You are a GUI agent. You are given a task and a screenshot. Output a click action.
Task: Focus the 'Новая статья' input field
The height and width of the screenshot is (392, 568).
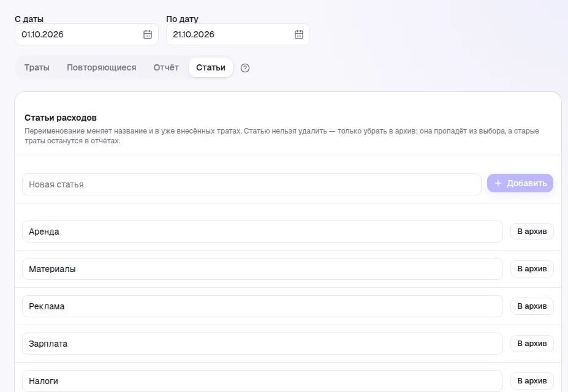252,184
